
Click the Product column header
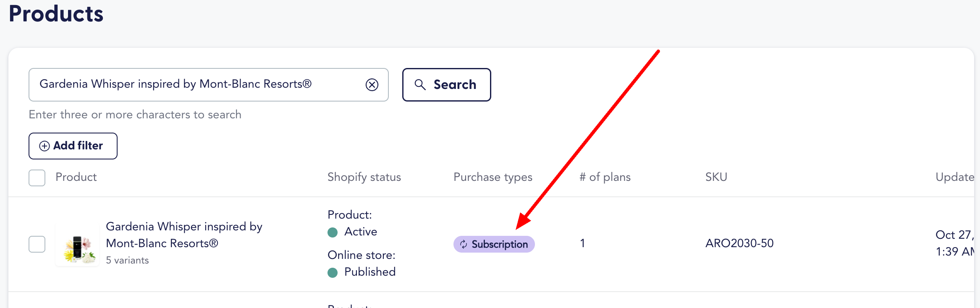pos(76,177)
